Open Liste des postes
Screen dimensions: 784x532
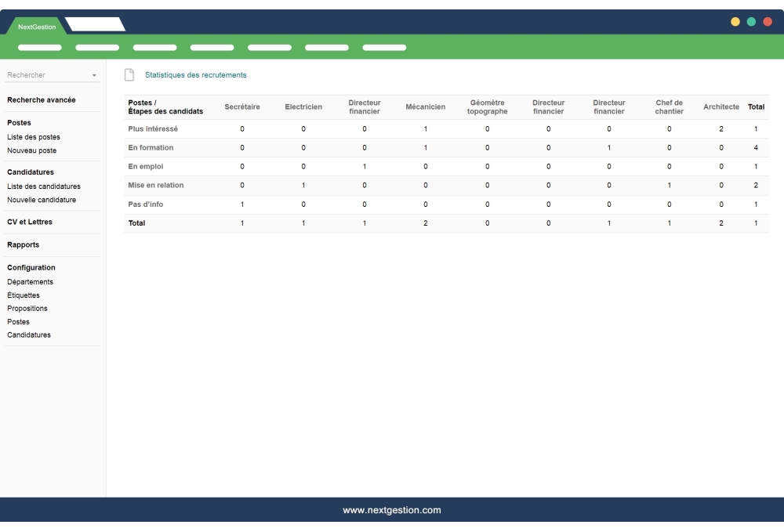point(32,136)
